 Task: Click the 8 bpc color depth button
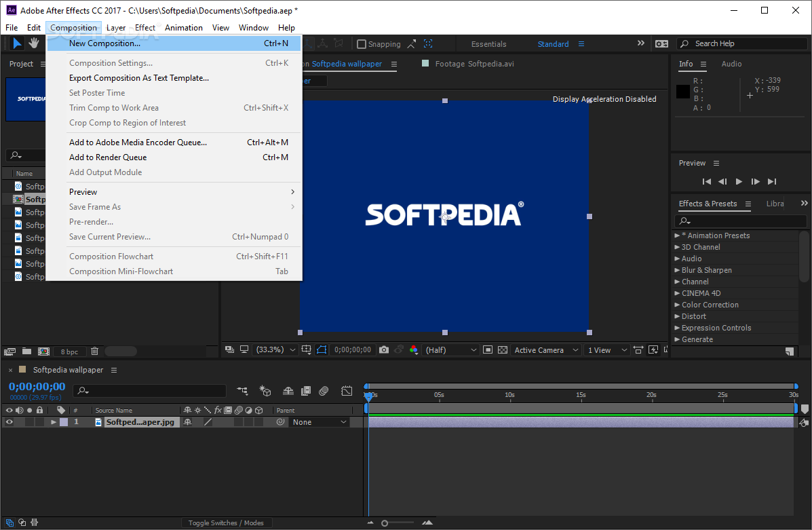(69, 352)
